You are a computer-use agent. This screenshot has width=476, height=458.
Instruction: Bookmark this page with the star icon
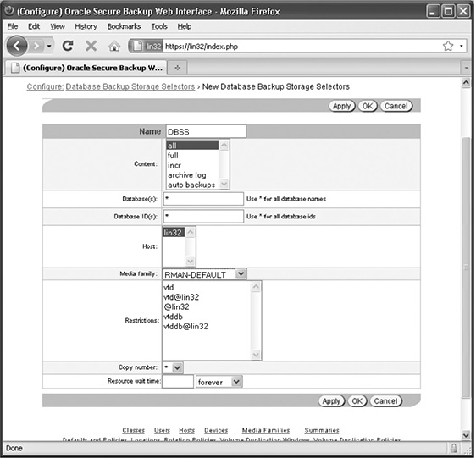[x=448, y=46]
